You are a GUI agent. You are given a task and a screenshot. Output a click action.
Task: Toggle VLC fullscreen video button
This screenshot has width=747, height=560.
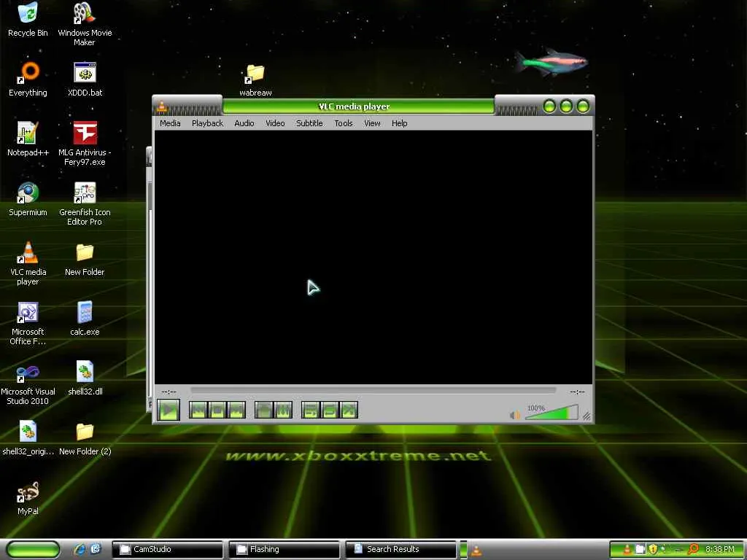click(x=263, y=410)
